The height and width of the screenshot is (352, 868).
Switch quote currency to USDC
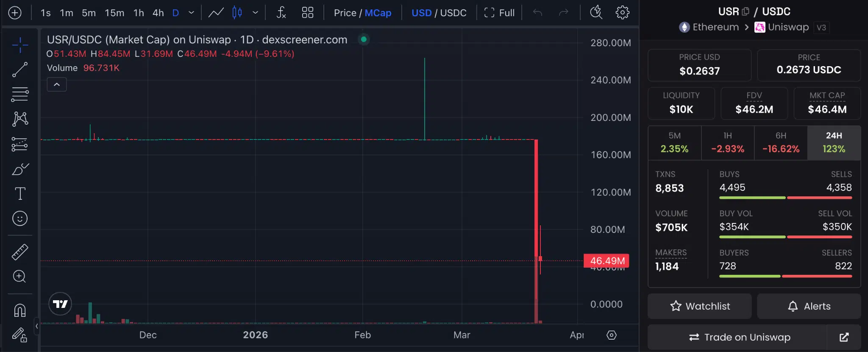click(455, 13)
